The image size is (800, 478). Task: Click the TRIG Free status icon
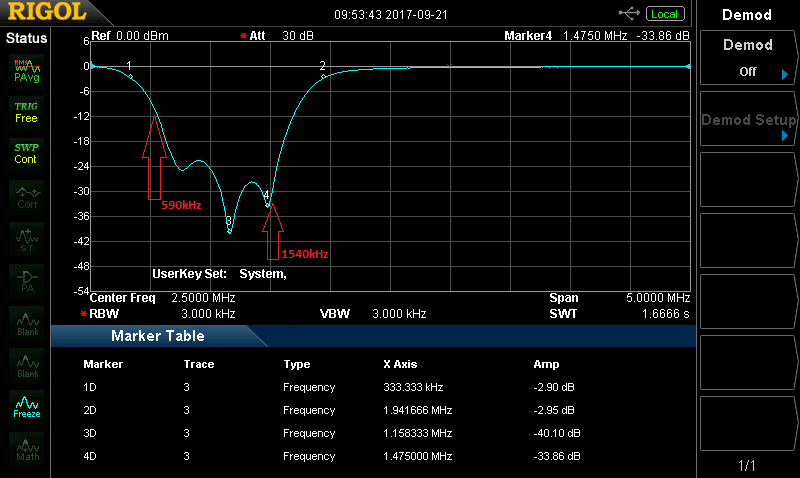26,111
